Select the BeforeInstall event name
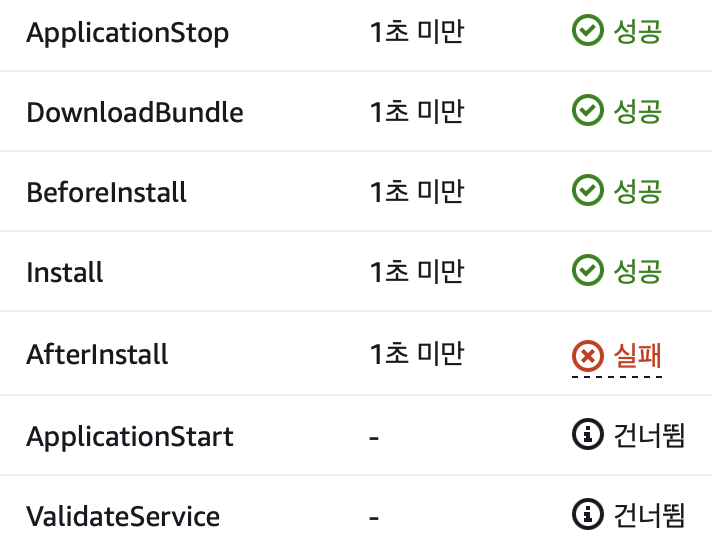This screenshot has width=712, height=548. pyautogui.click(x=106, y=192)
